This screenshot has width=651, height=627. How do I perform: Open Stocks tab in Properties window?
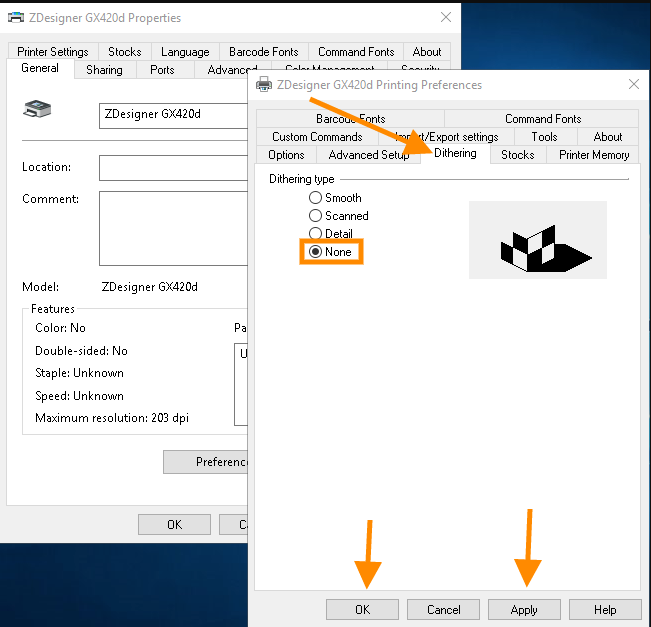point(125,51)
